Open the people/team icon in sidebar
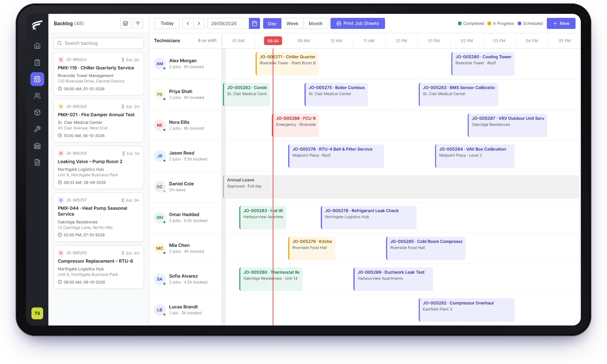607x364 pixels. tap(37, 96)
